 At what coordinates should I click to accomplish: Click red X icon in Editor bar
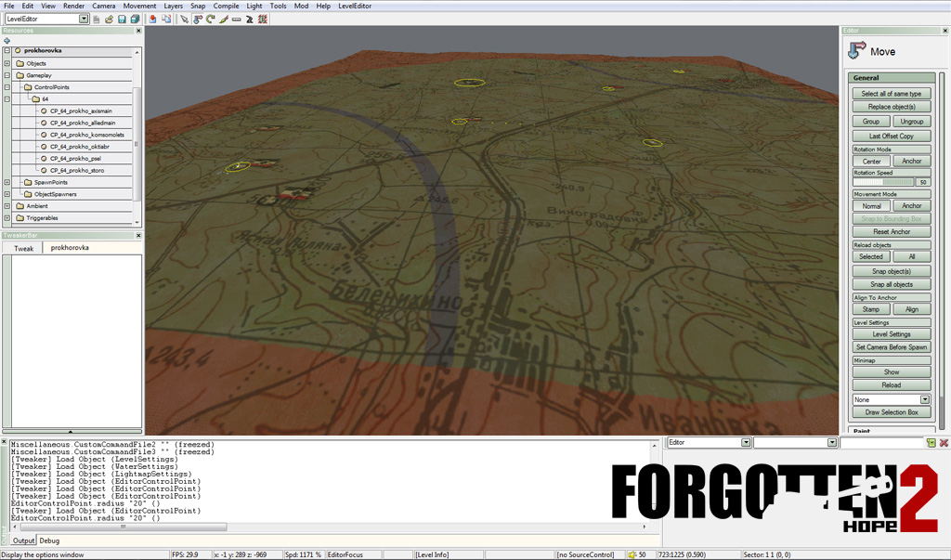click(944, 443)
